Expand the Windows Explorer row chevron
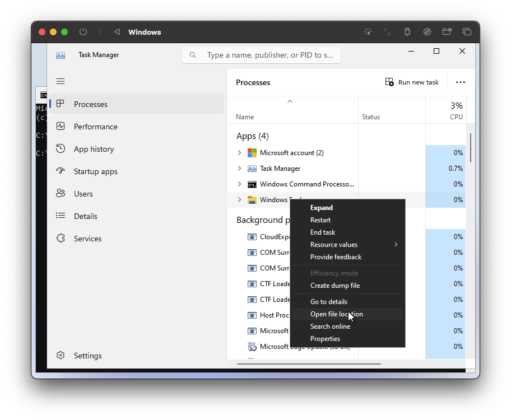 tap(240, 200)
